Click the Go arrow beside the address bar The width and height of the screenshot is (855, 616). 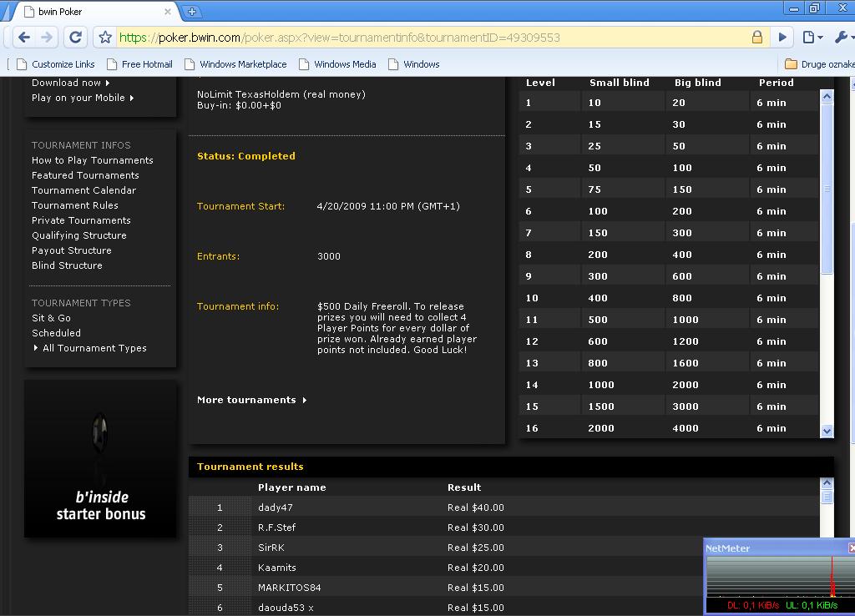pyautogui.click(x=782, y=37)
